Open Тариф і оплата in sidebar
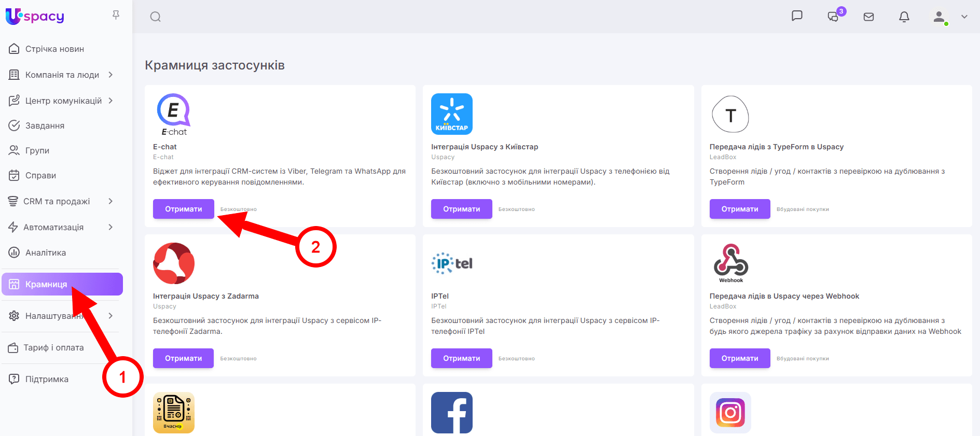 coord(53,347)
